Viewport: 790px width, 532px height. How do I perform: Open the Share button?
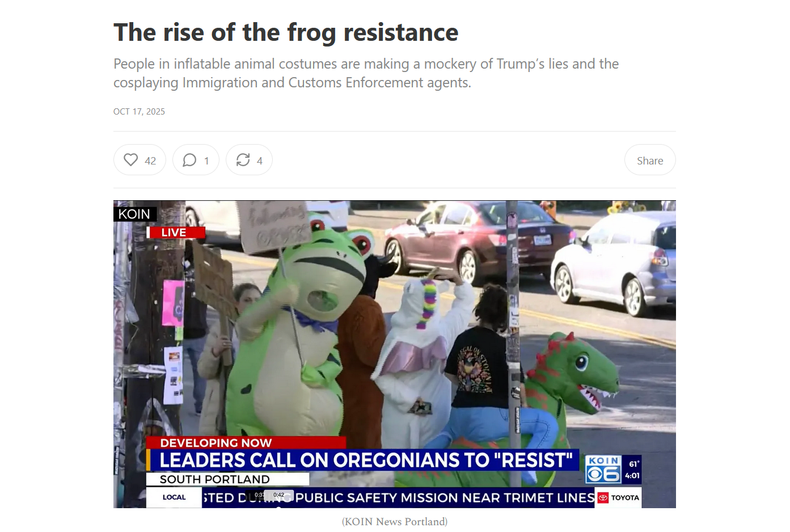pos(650,160)
